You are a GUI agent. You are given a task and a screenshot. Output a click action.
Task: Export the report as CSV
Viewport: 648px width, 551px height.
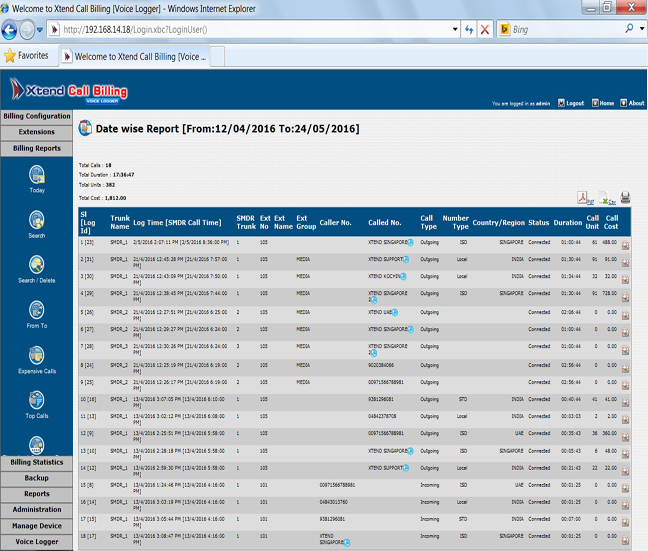pyautogui.click(x=607, y=198)
